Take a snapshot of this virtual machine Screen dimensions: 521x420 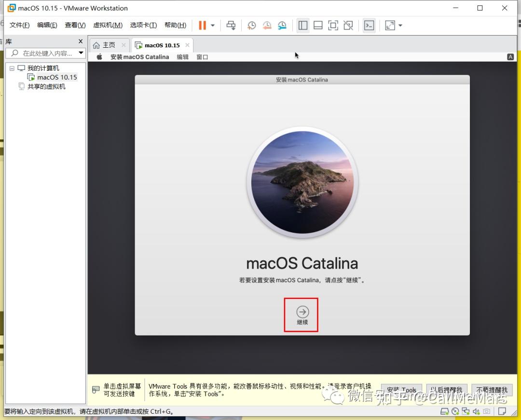251,25
